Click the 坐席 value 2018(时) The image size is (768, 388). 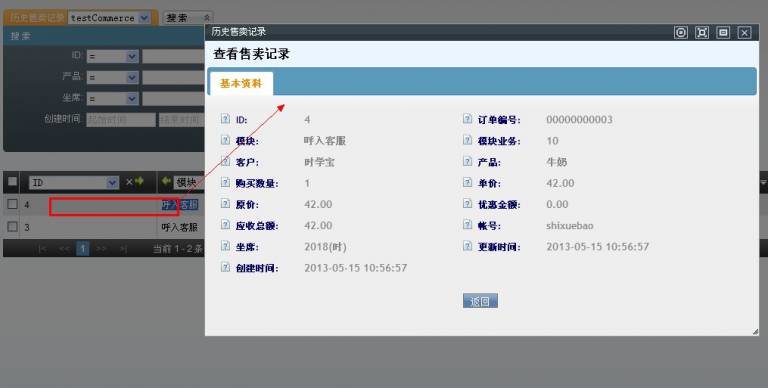click(325, 246)
